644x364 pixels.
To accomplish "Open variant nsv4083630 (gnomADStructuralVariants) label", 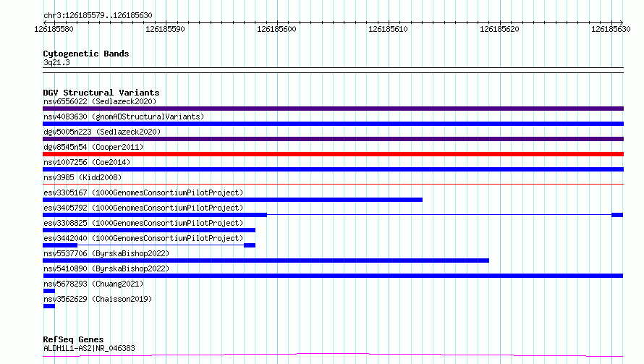I will [x=124, y=117].
